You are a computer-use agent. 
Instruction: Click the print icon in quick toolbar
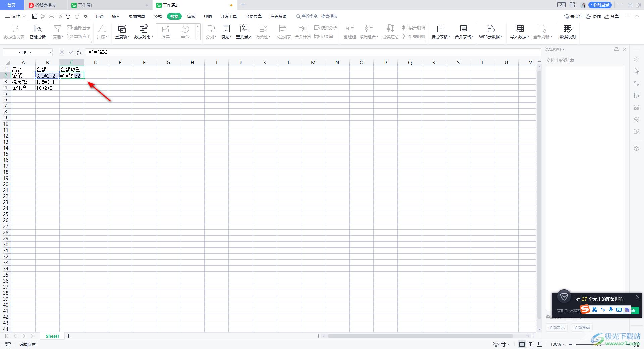[51, 16]
